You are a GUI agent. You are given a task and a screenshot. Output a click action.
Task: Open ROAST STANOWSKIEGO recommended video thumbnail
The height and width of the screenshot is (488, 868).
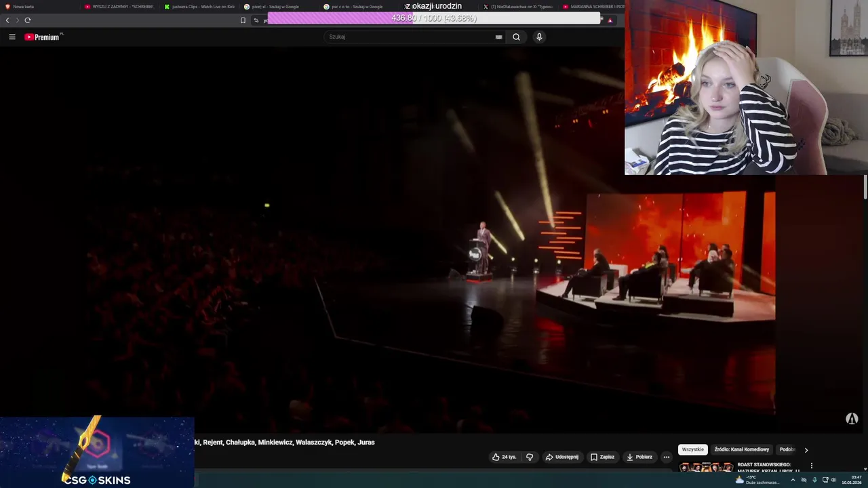pos(707,467)
